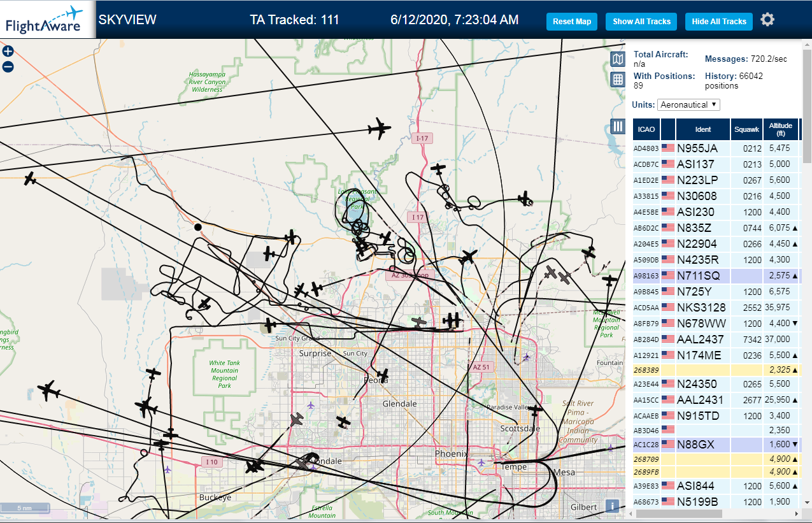This screenshot has height=523, width=812.
Task: Reset the map view
Action: pyautogui.click(x=572, y=22)
